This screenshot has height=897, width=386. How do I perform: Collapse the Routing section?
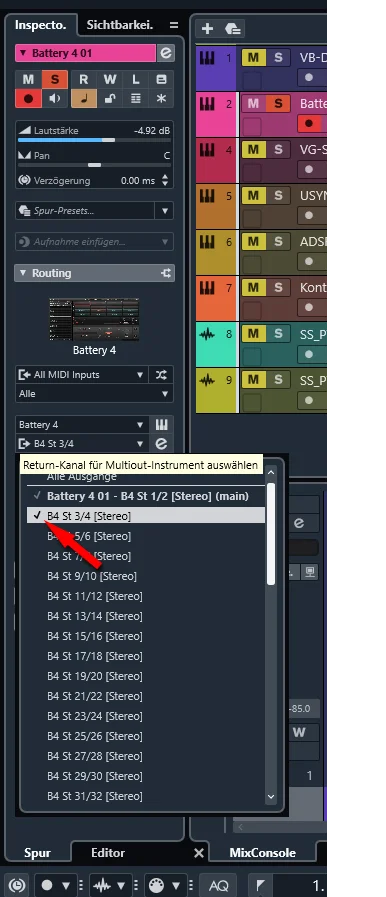[23, 273]
